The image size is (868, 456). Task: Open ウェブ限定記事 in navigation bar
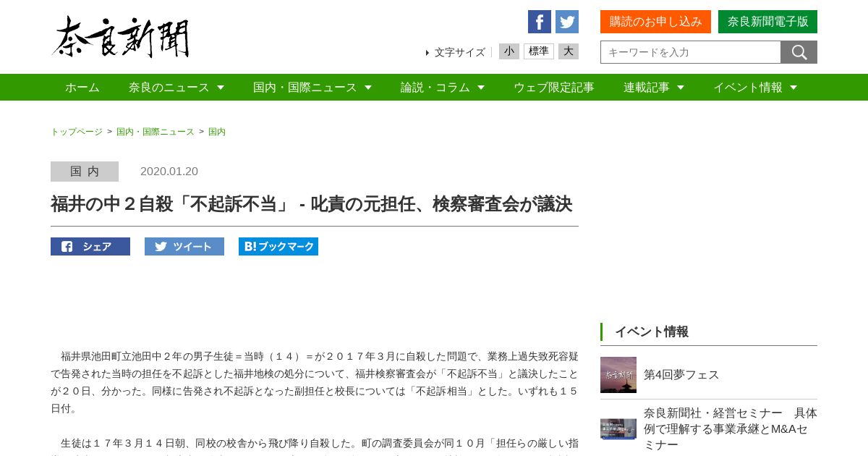[x=554, y=87]
